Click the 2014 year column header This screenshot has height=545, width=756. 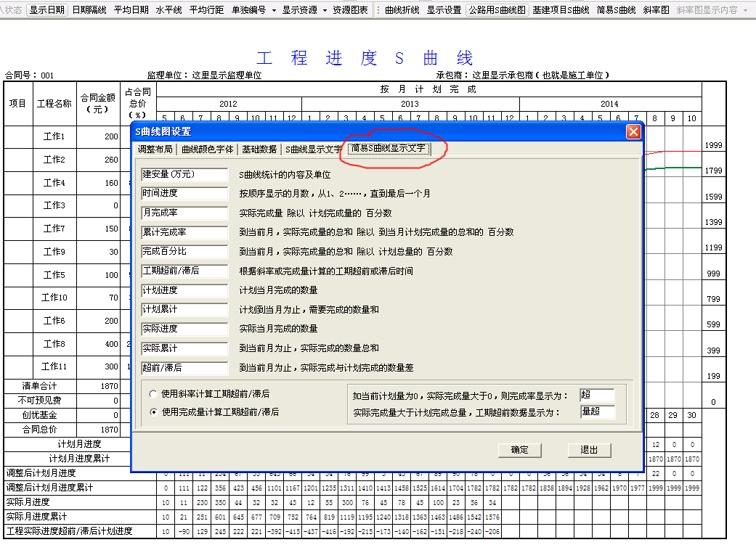(609, 104)
